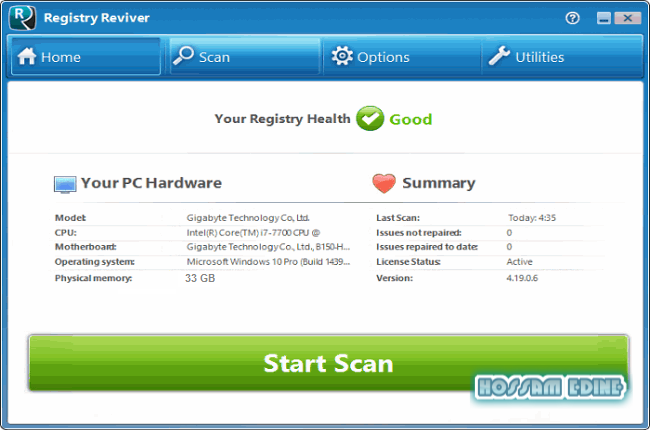Select physical memory value '33 GB'

tap(200, 278)
